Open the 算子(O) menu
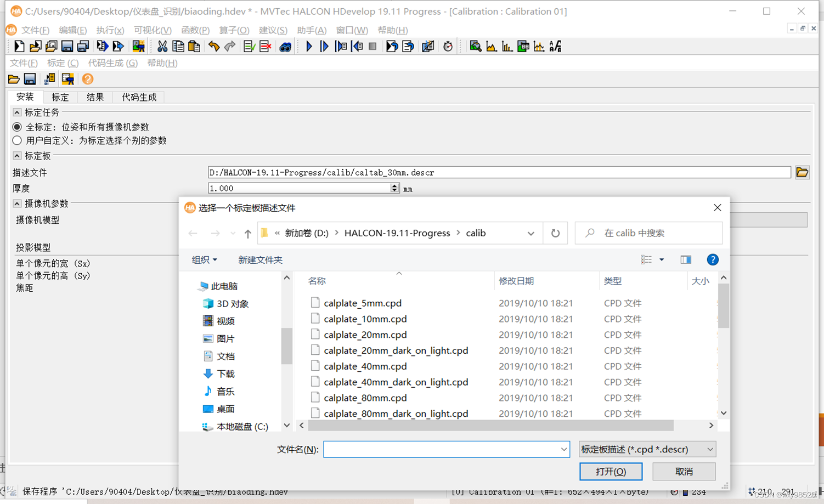The image size is (824, 504). coord(234,30)
